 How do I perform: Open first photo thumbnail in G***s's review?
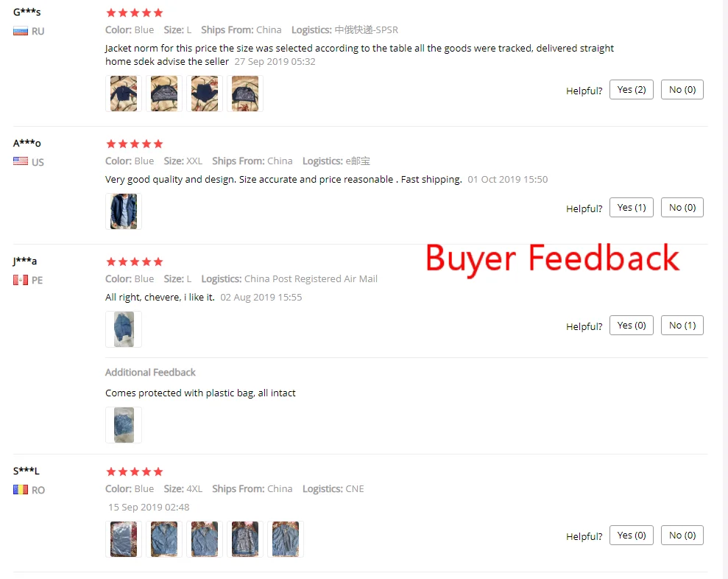(124, 94)
